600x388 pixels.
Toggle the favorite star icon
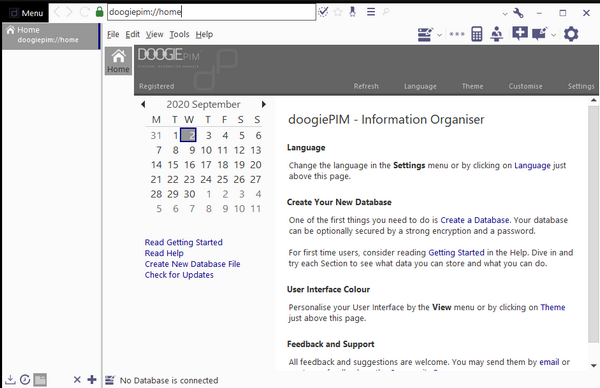pos(338,12)
